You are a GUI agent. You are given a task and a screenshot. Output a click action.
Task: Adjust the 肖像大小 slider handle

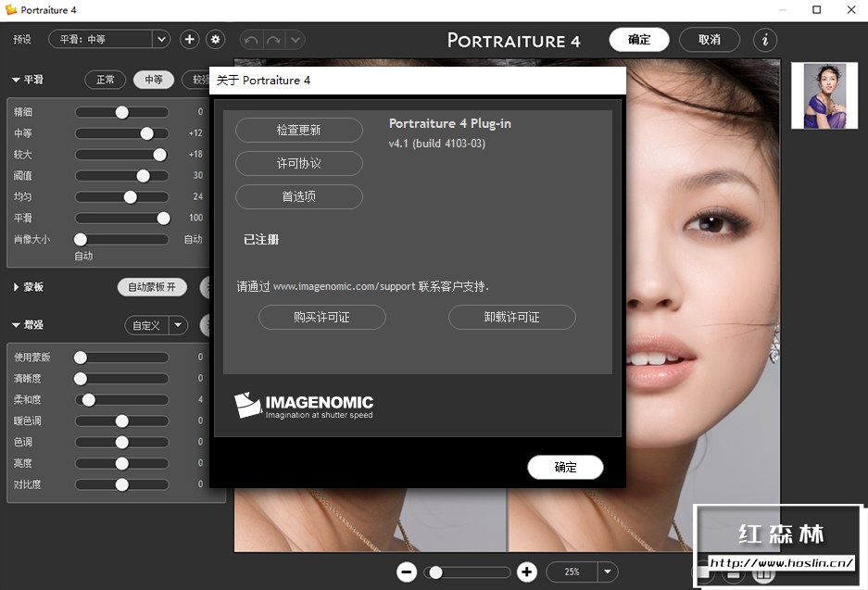(81, 239)
